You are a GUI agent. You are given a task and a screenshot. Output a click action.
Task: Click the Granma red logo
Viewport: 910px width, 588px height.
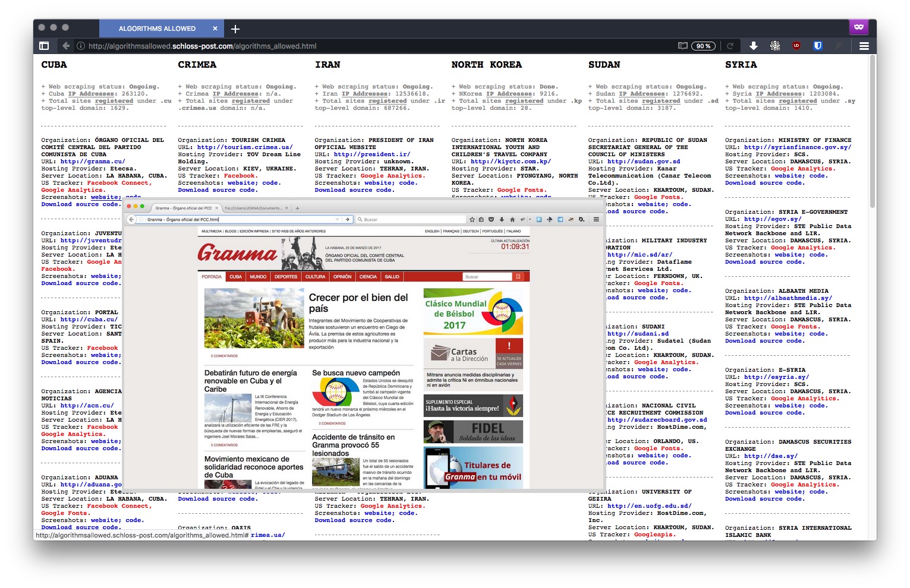point(237,253)
